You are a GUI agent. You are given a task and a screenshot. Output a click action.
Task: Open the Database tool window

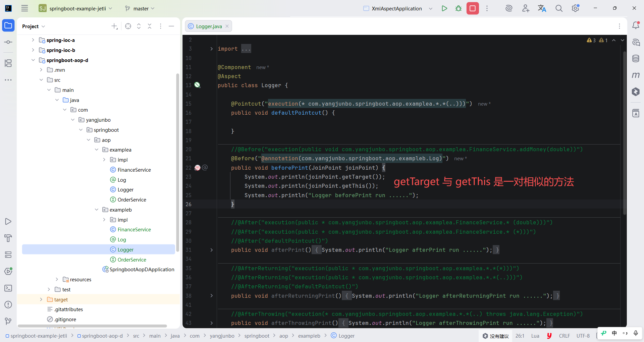point(636,59)
